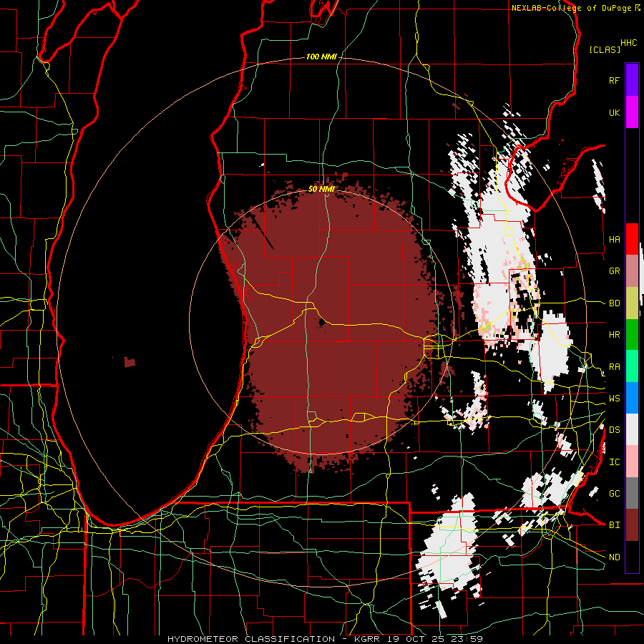Click the WS legend label
The image size is (644, 644).
tap(614, 399)
